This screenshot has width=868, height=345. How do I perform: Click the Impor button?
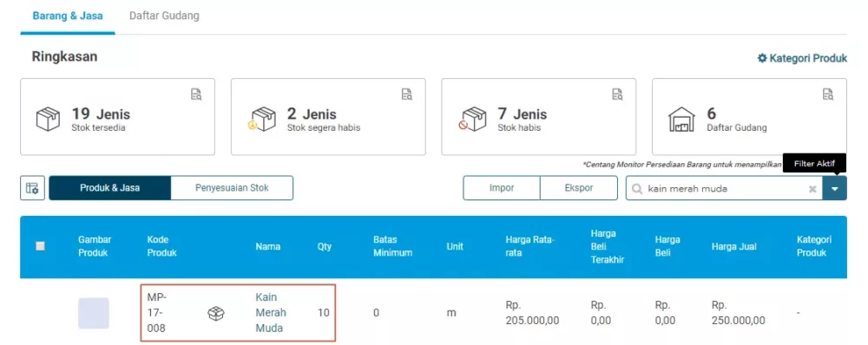click(x=502, y=188)
